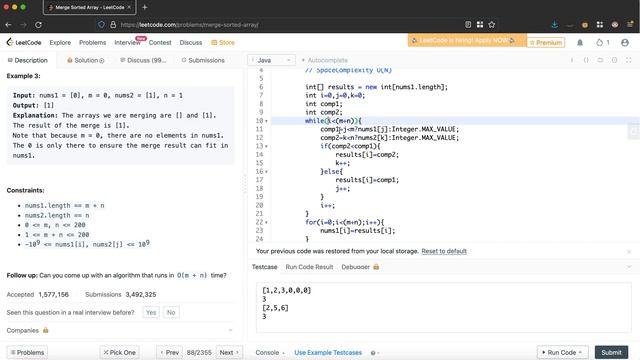Open Problems in the top navigation
This screenshot has width=640, height=360.
click(92, 42)
